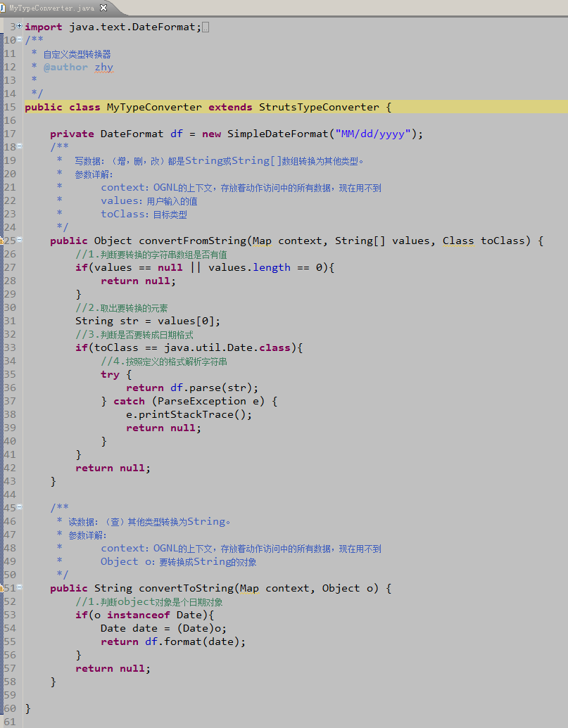Click the comment //4.按照定义的格式解析字符串
Screen dimensions: 568x728
164,362
